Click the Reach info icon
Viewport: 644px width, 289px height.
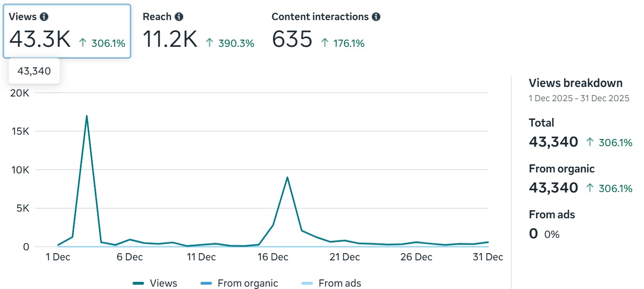click(179, 16)
